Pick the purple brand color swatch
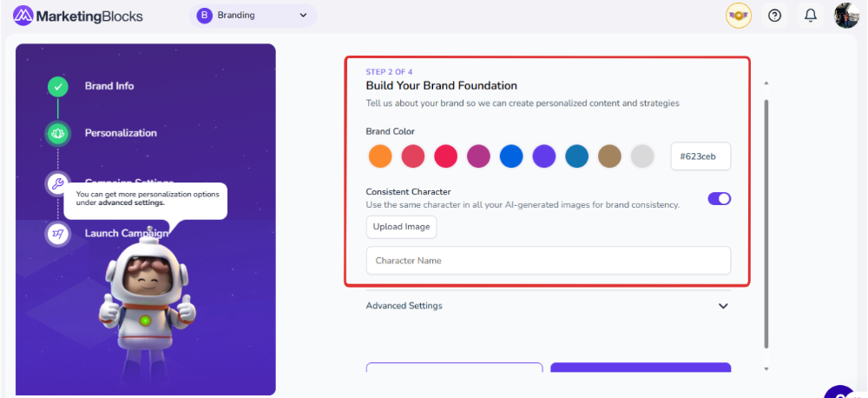This screenshot has width=868, height=398. click(x=544, y=156)
